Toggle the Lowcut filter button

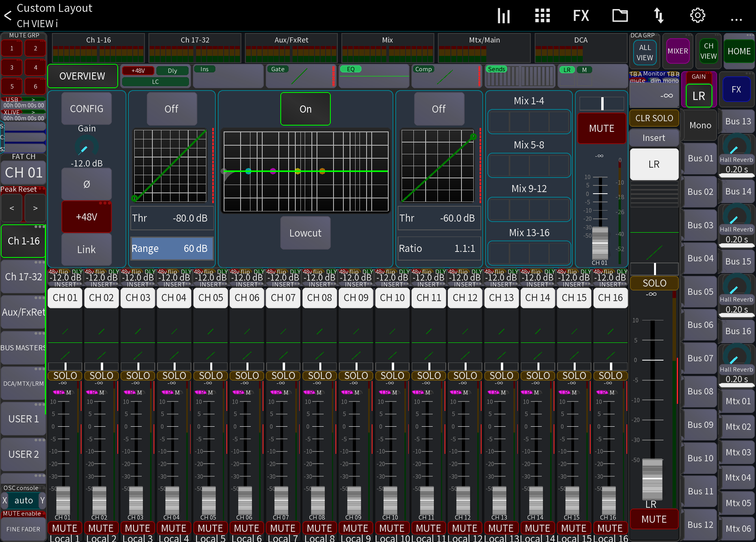[306, 233]
